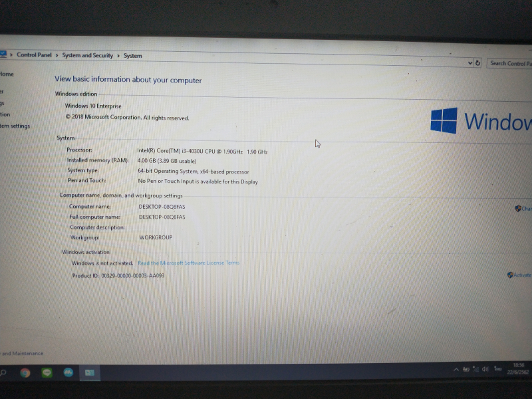
Task: Open network connections tray icon
Action: tap(476, 369)
